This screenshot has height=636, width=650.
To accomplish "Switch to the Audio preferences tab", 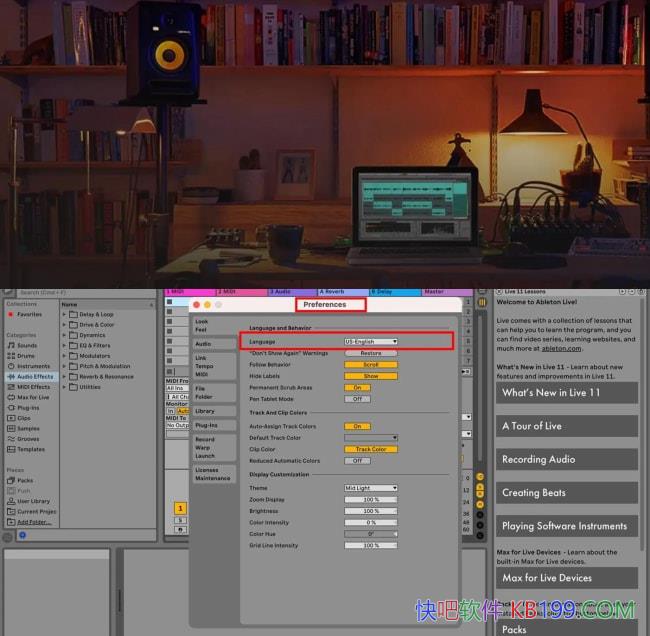I will tap(203, 344).
